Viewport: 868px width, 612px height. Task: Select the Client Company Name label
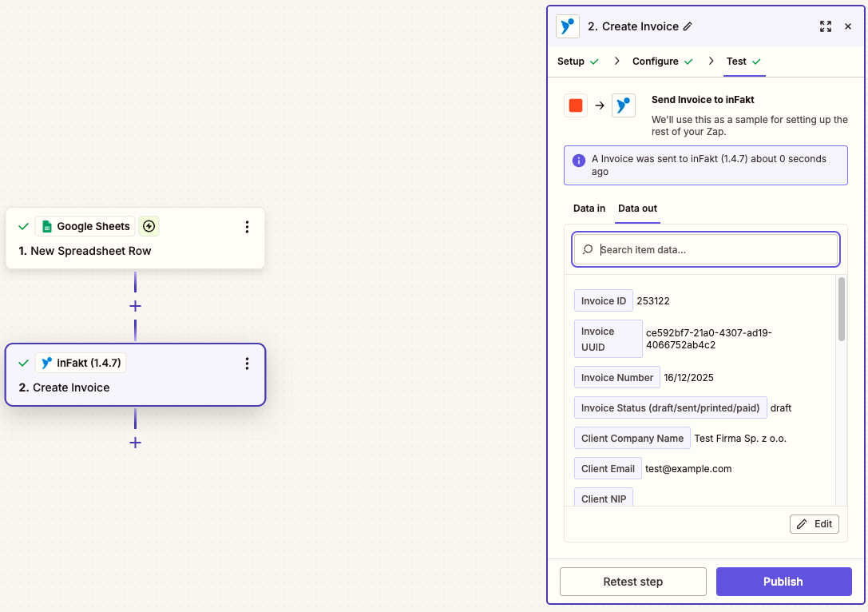[632, 439]
